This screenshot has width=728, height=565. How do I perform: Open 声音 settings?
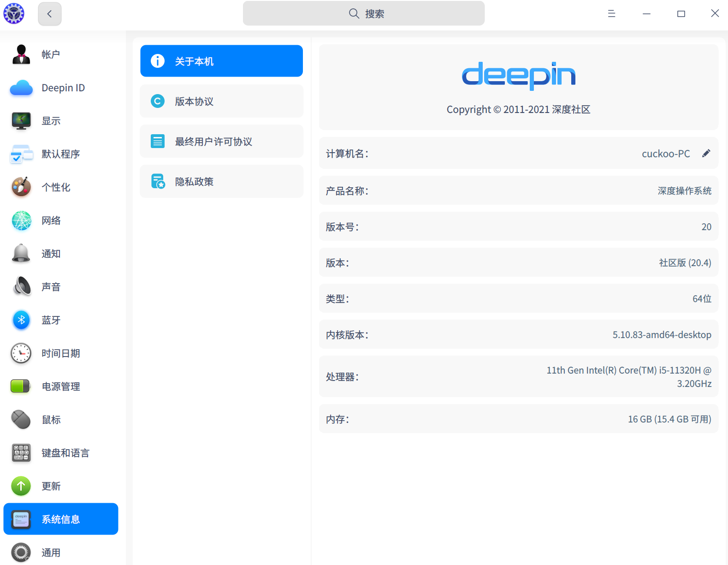tap(61, 287)
